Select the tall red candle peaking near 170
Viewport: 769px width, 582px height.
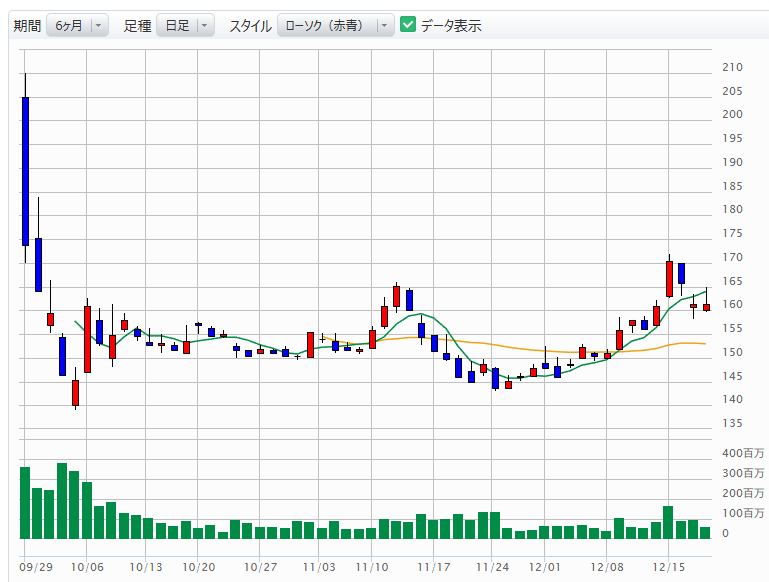pyautogui.click(x=669, y=279)
